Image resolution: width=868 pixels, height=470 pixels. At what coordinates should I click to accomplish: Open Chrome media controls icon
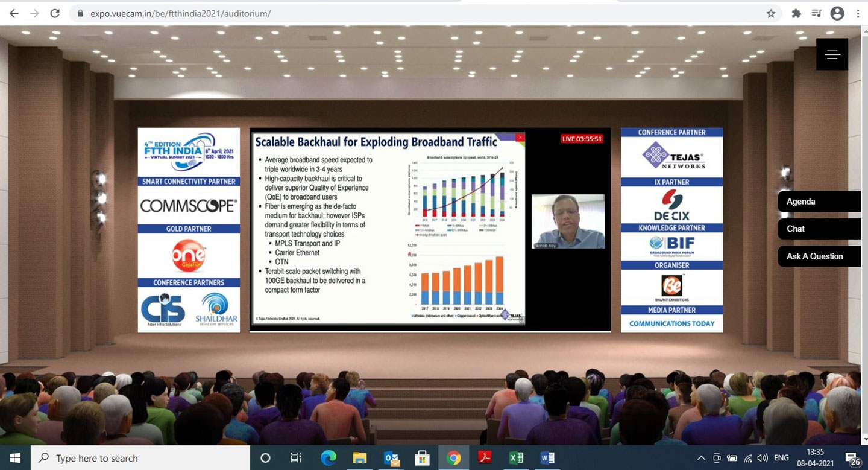coord(817,13)
